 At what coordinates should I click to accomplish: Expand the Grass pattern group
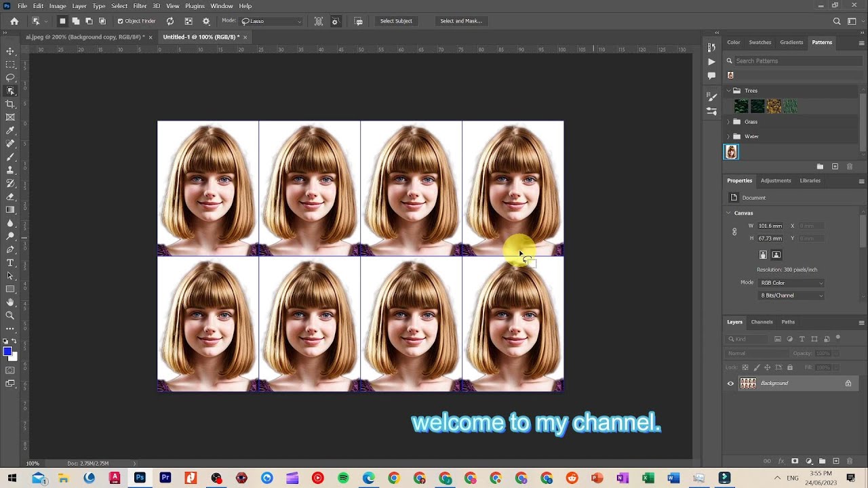pos(729,122)
